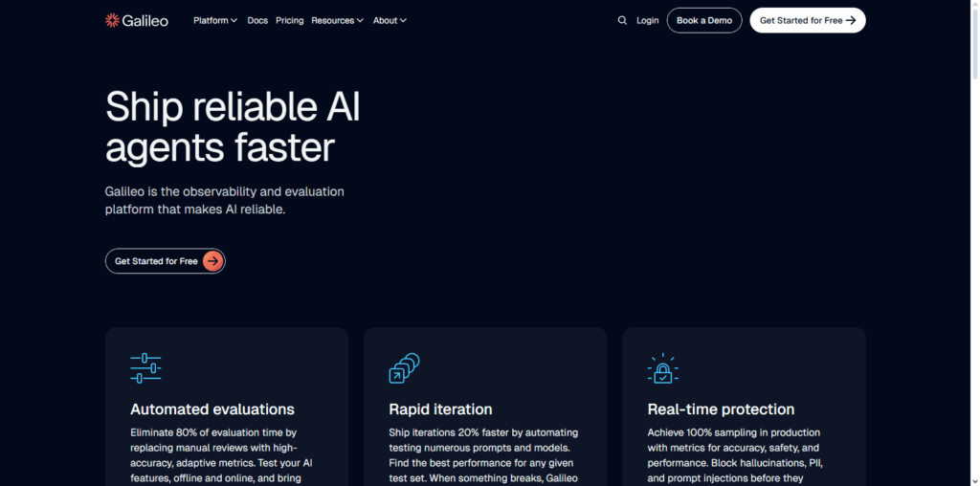Expand the Platform dropdown menu
The width and height of the screenshot is (980, 486).
[215, 21]
